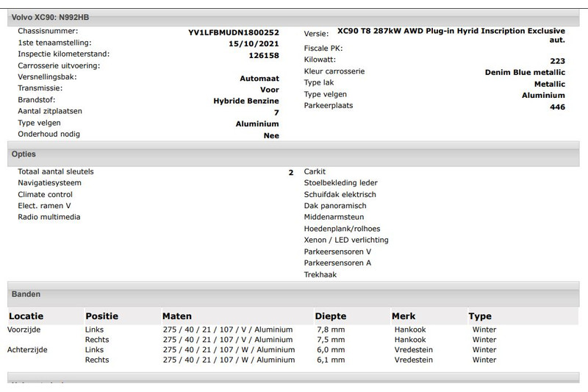
Task: Click the 7,8 mm tread depth value
Action: tap(330, 329)
